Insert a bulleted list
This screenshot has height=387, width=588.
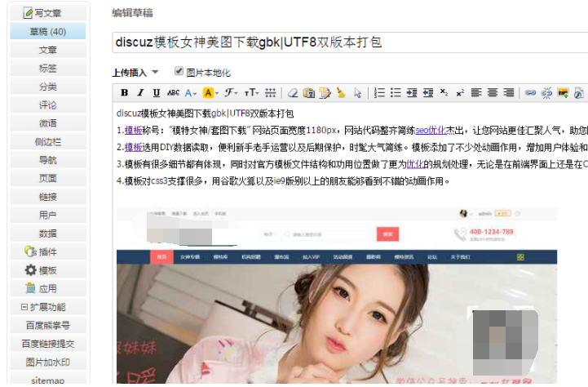coord(396,93)
